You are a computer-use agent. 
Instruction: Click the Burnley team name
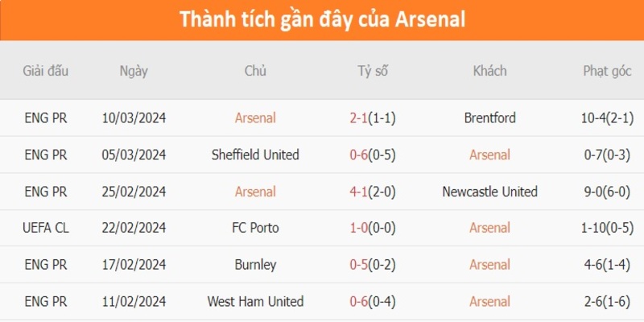click(255, 265)
